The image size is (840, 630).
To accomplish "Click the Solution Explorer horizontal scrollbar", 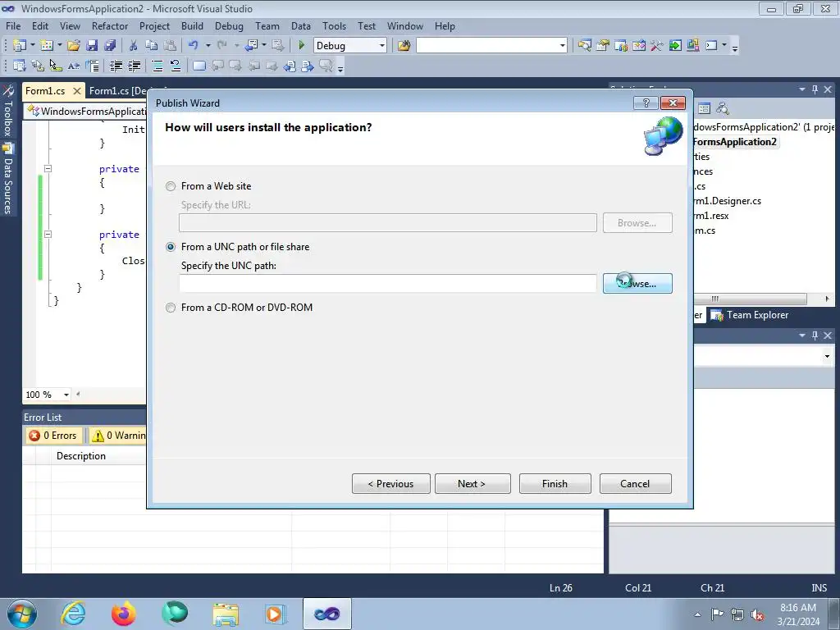I will [x=750, y=299].
